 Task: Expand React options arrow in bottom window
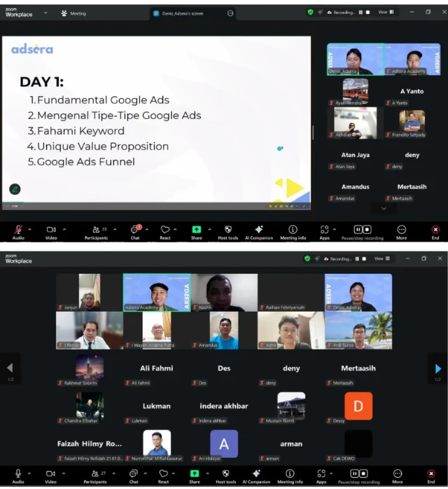(x=174, y=473)
